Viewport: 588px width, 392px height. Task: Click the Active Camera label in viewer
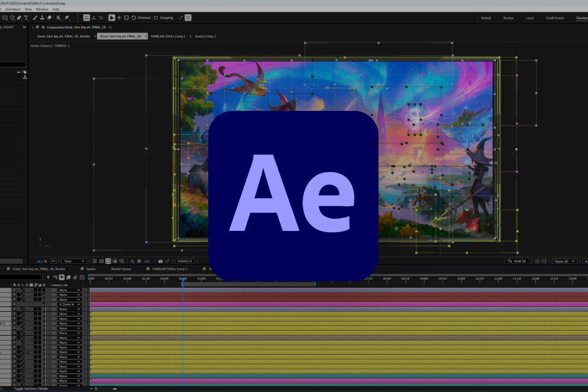coord(50,46)
